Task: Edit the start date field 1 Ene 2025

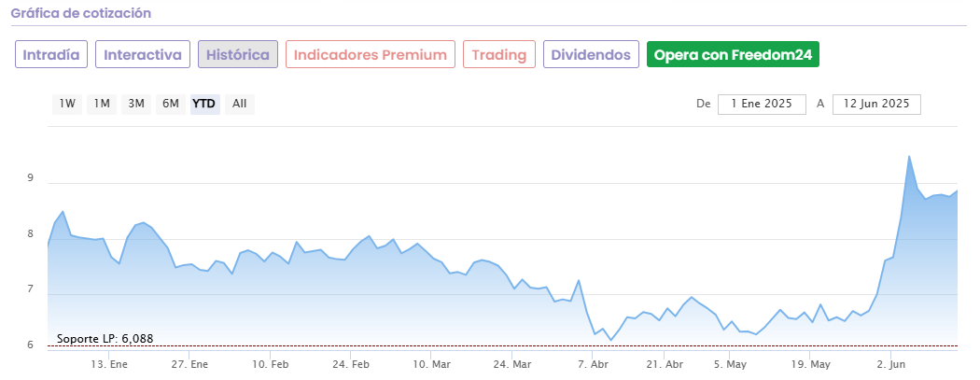Action: pyautogui.click(x=762, y=104)
